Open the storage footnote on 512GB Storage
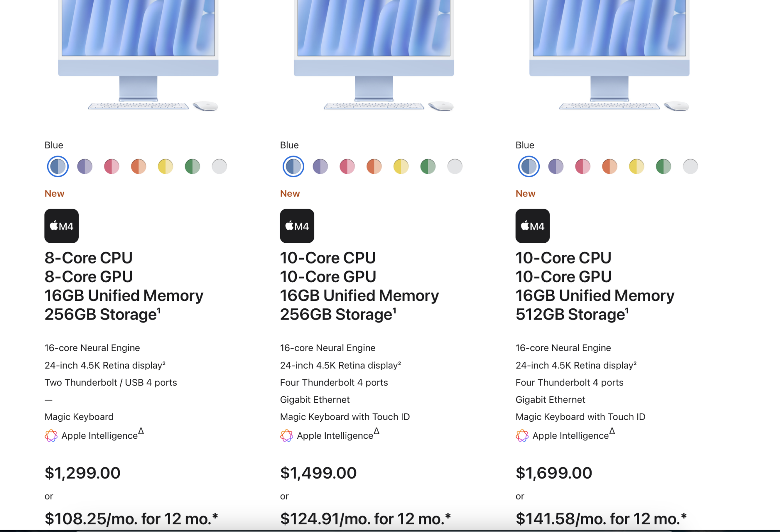This screenshot has width=780, height=532. [x=627, y=310]
